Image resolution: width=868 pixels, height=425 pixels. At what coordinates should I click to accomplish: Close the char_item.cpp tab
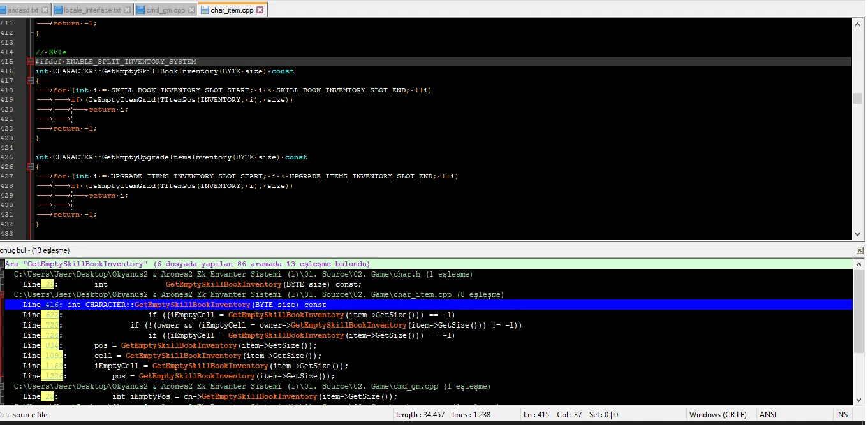260,10
